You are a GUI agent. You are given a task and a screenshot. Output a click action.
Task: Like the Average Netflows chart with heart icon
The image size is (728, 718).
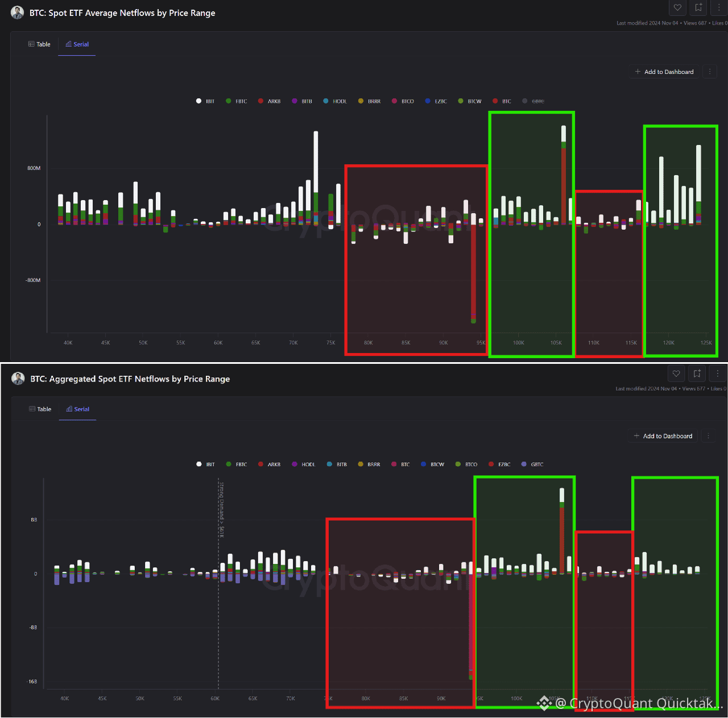coord(677,7)
